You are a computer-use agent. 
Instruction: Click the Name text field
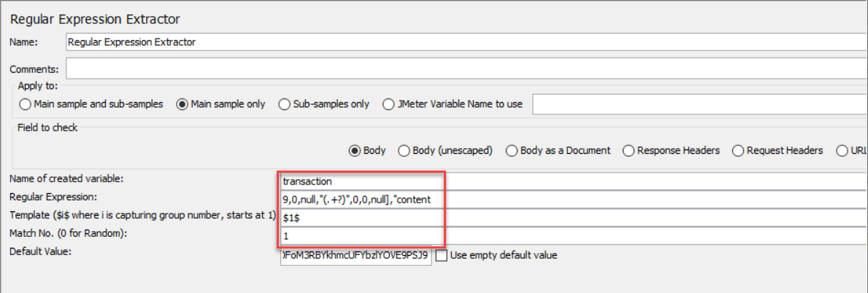466,42
